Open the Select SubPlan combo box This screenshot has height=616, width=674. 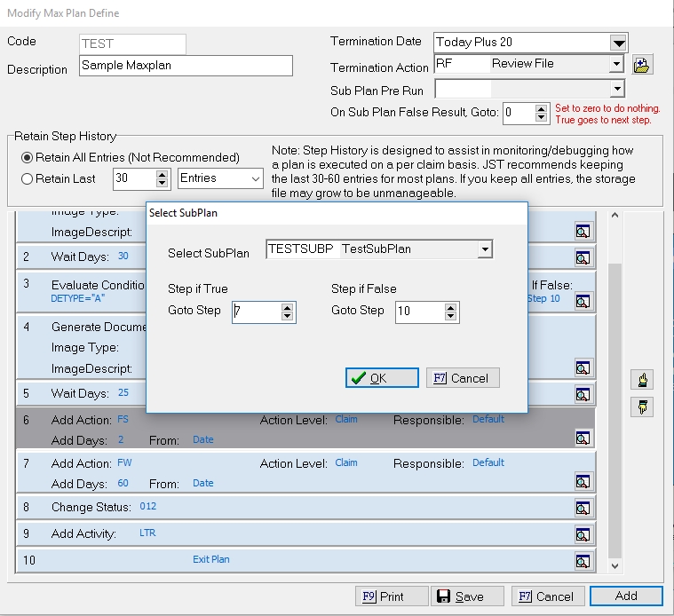(x=484, y=250)
